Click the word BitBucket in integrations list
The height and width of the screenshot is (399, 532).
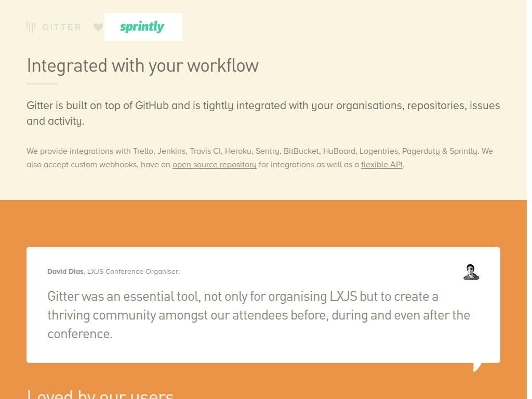(301, 151)
